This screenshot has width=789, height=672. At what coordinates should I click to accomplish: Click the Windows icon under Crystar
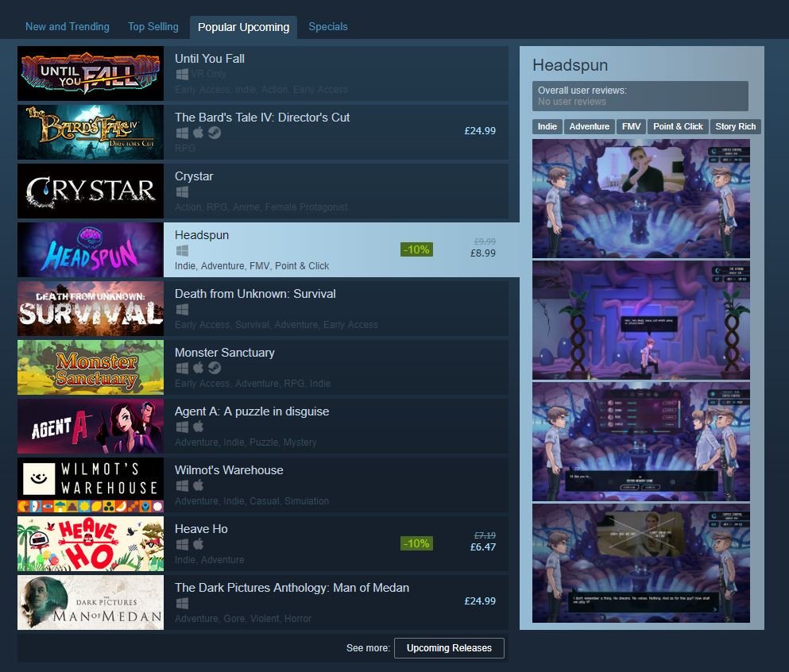182,191
